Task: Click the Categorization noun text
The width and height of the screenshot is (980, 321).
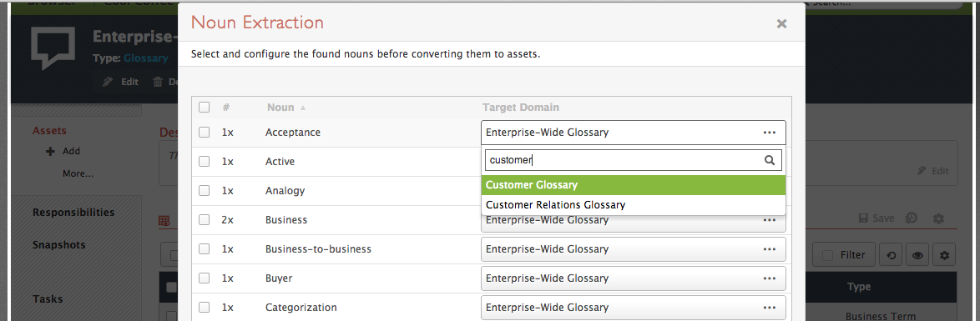Action: [x=301, y=308]
